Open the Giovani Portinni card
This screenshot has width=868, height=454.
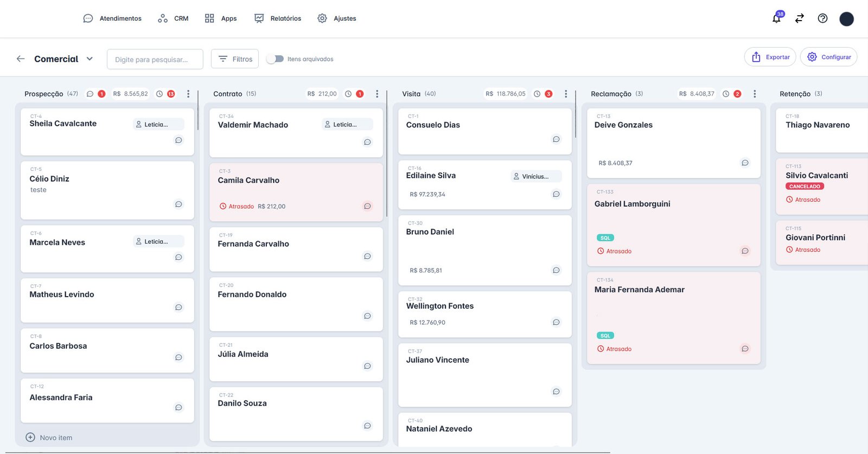(x=822, y=242)
